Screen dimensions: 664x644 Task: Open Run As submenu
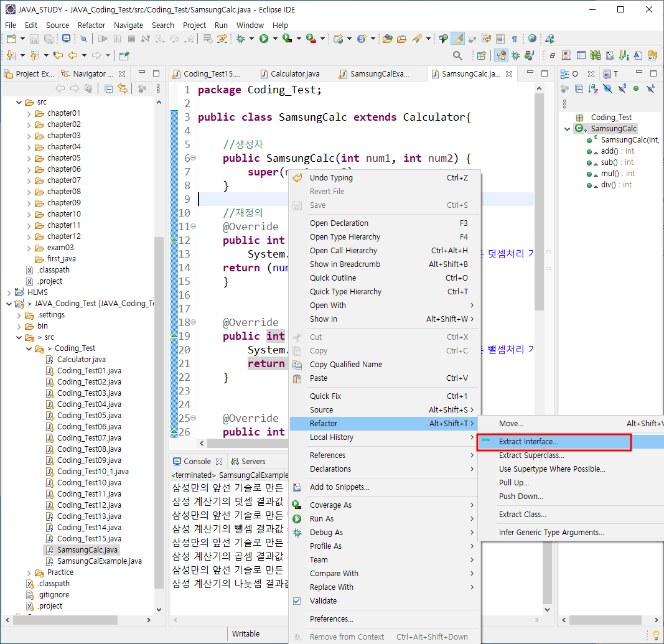tap(385, 519)
